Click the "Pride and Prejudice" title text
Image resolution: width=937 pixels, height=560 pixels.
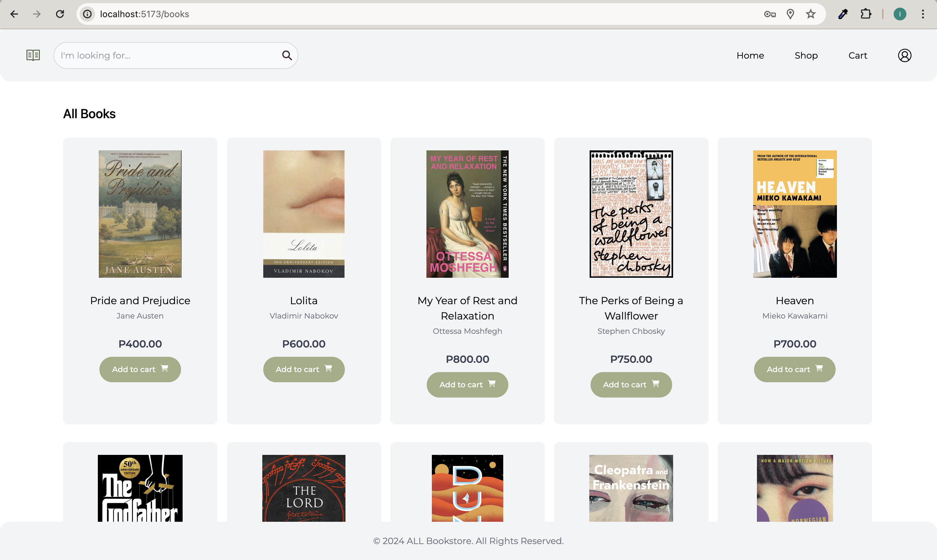click(140, 301)
